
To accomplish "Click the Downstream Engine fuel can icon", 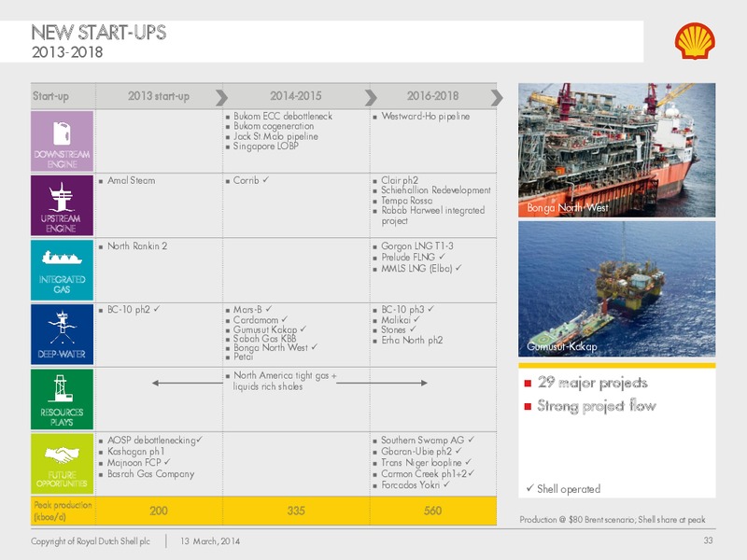I will pyautogui.click(x=62, y=133).
